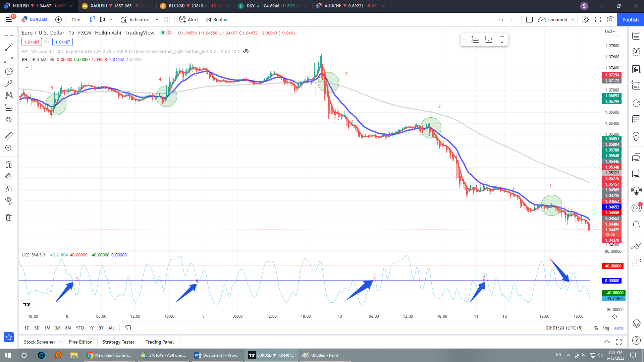Select the 3M date range
The image size is (644, 362).
click(58, 328)
